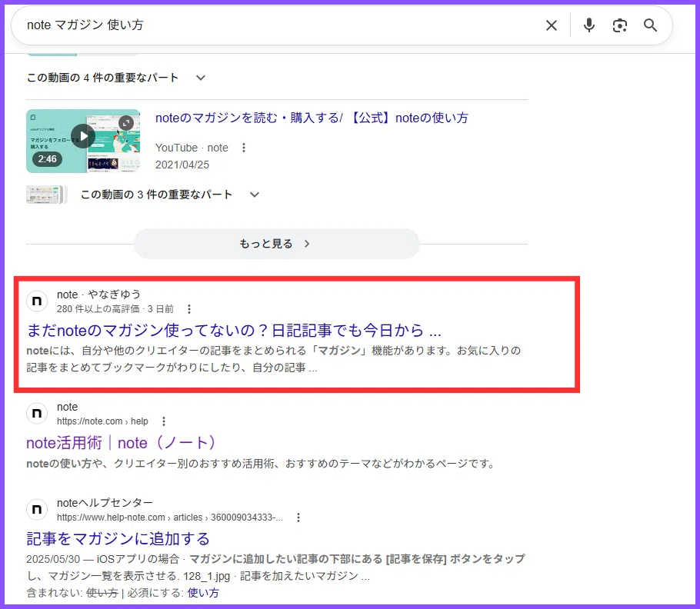Click the '280 件以上の高評価' text
Viewport: 700px width, 609px height.
pyautogui.click(x=98, y=309)
